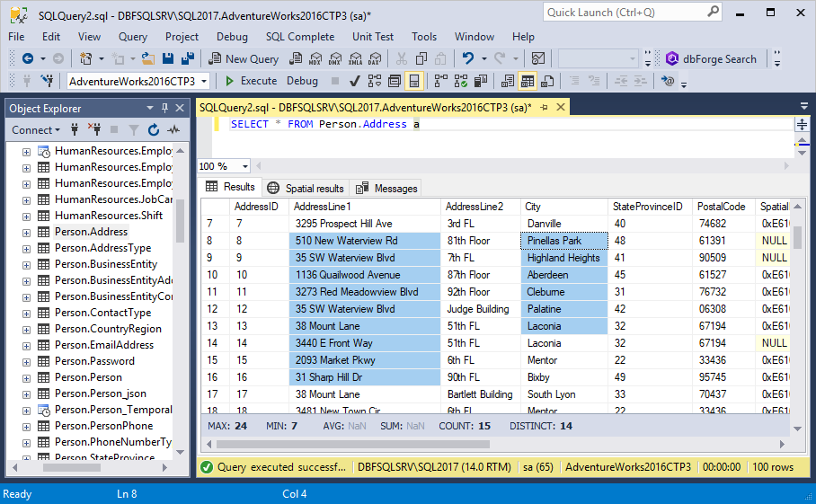Image resolution: width=816 pixels, height=504 pixels.
Task: Click the Navigate Backward arrow icon
Action: (x=28, y=58)
